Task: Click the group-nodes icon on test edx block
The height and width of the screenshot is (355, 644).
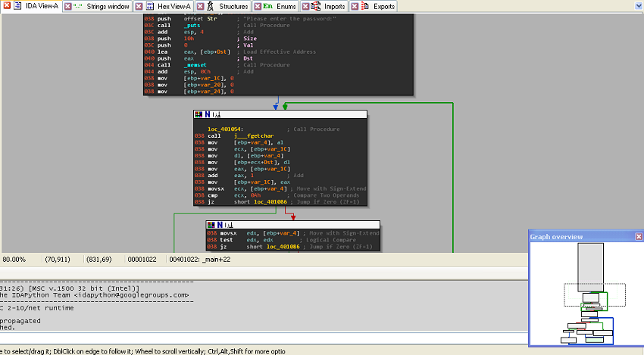Action: (228, 225)
